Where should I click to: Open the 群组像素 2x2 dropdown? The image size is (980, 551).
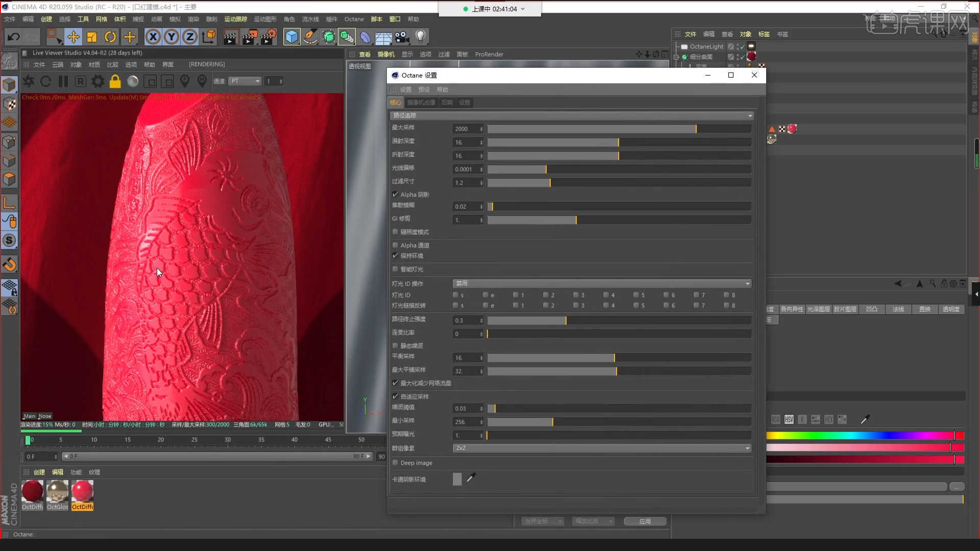[x=602, y=448]
